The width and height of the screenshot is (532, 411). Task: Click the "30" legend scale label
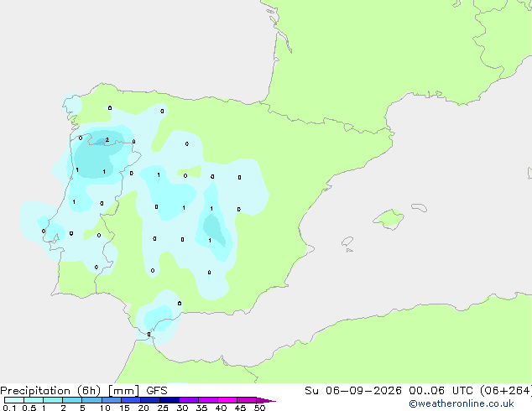tap(182, 408)
